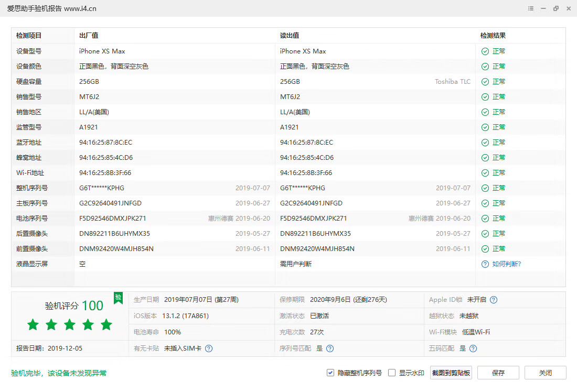Click the first green rating star
Viewport: 577px width, 392px height.
[x=33, y=325]
